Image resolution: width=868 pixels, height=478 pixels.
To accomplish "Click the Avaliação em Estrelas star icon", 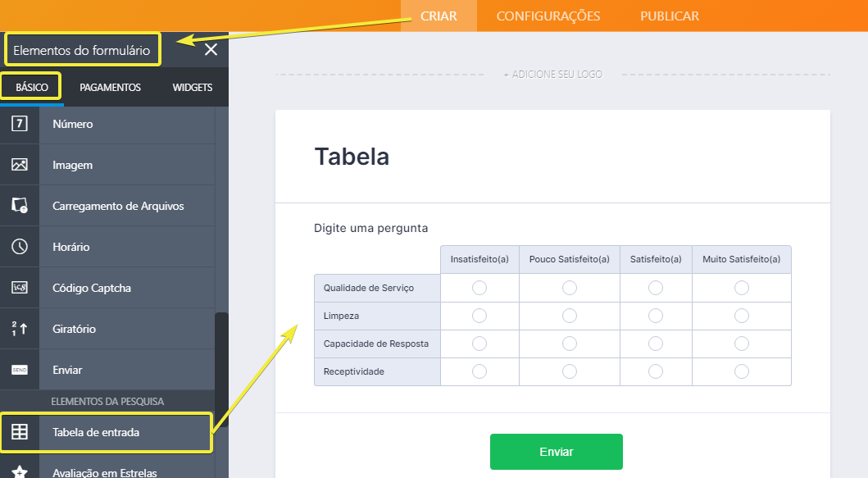I will [x=20, y=472].
